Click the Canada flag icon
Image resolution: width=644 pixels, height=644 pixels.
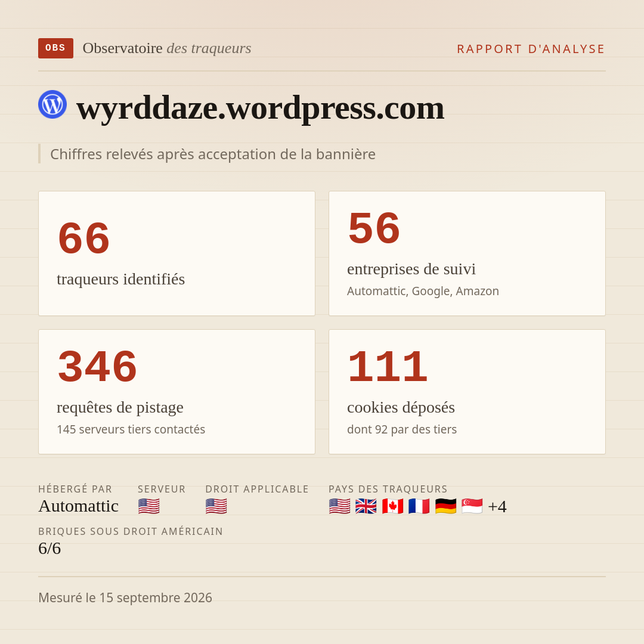coord(392,506)
